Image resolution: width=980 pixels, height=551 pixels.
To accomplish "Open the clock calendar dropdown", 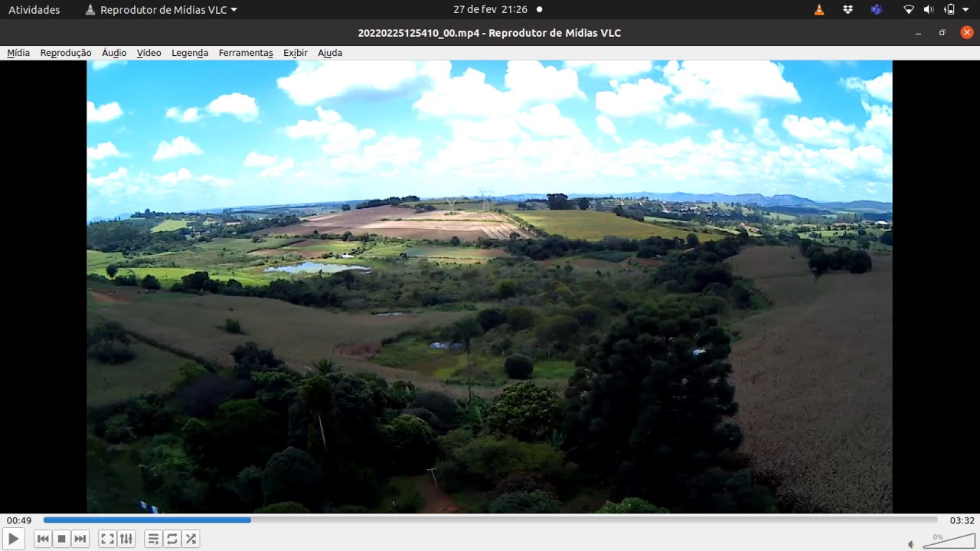I will pyautogui.click(x=498, y=10).
